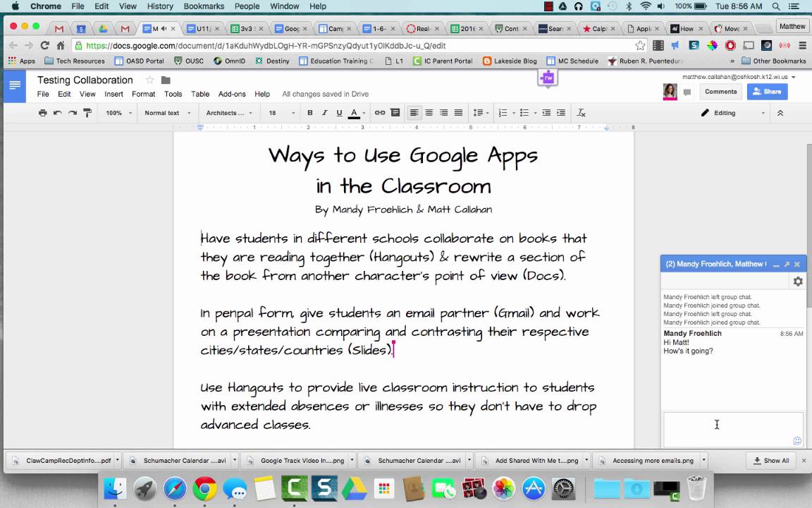Open the account dropdown for matthew.callahan
The image size is (812, 508).
click(x=739, y=77)
